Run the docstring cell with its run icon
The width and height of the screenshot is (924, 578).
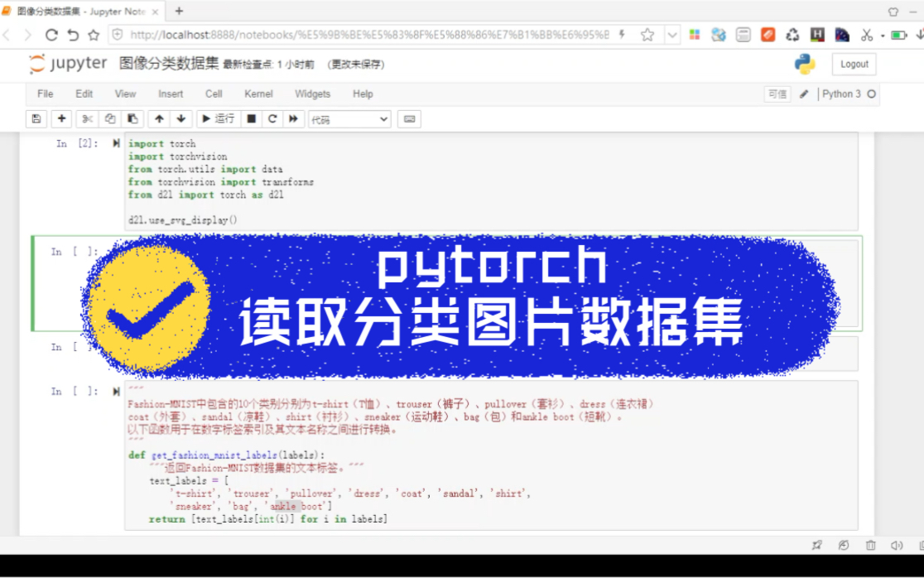[116, 391]
